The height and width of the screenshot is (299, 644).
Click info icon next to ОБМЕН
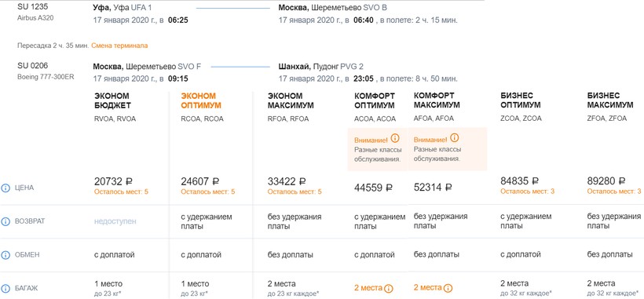pyautogui.click(x=5, y=255)
